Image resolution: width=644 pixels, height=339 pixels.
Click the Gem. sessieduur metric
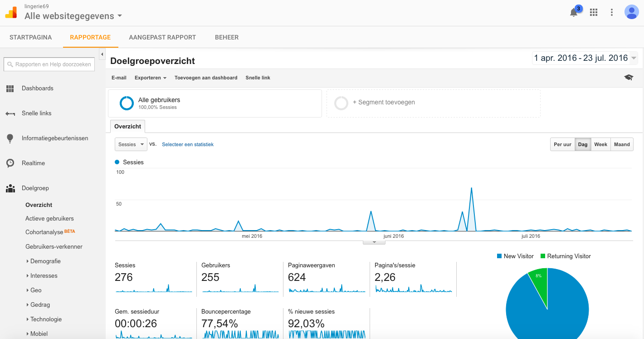(153, 324)
